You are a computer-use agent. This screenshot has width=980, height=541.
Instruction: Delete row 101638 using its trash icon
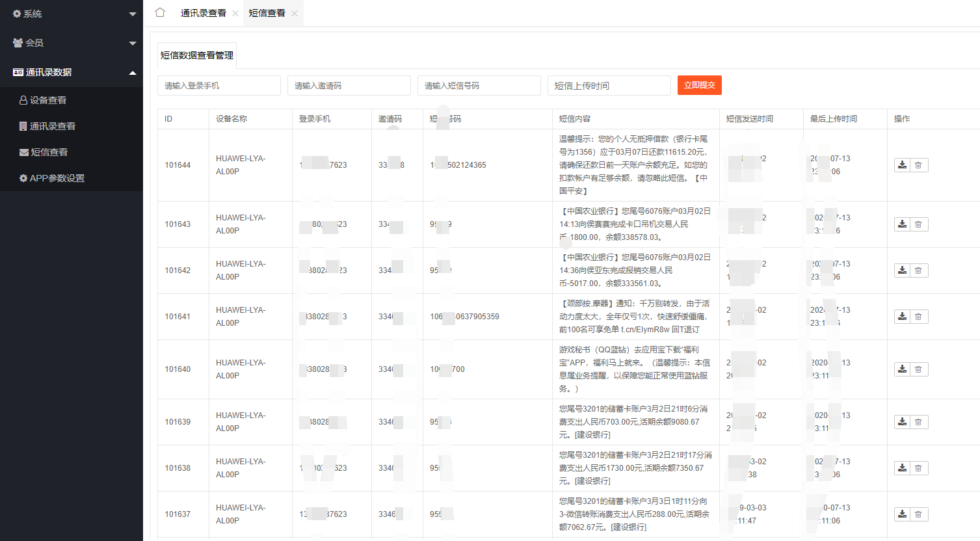click(918, 468)
